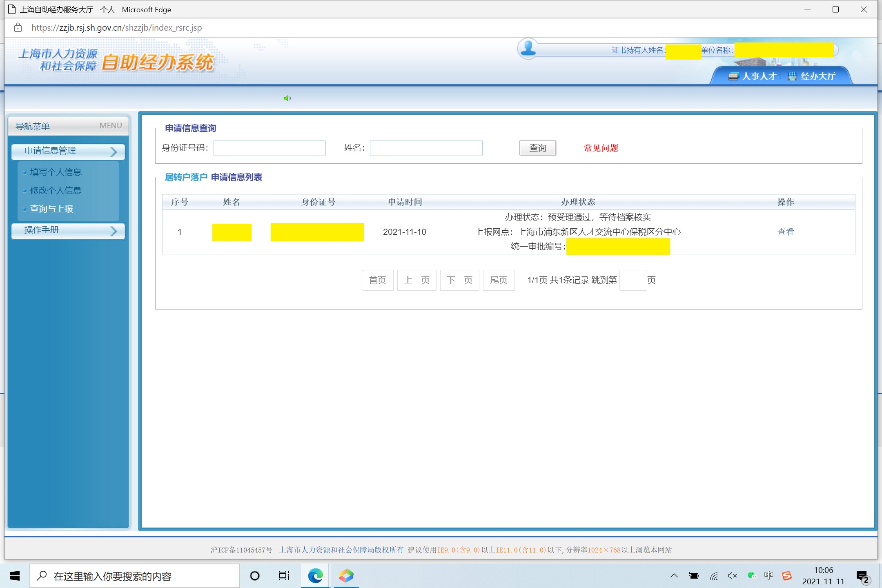Open 修改个人信息 in navigation menu

pos(56,190)
